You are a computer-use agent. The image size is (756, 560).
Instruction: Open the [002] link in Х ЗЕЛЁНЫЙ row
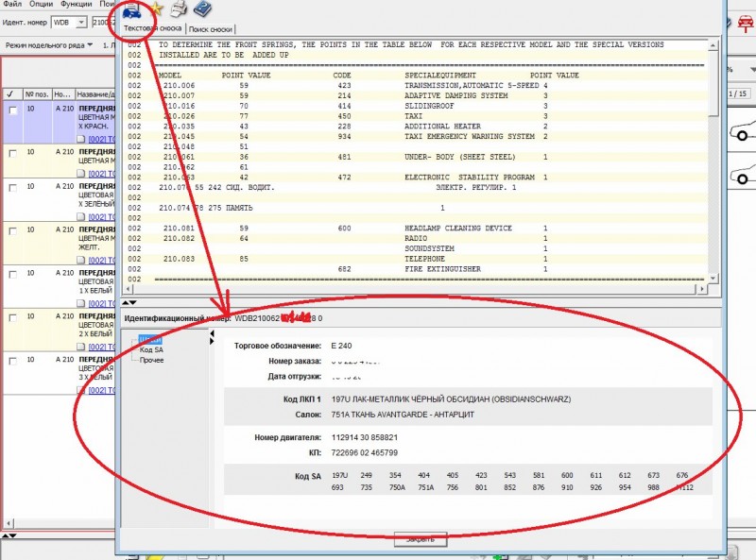pos(102,217)
